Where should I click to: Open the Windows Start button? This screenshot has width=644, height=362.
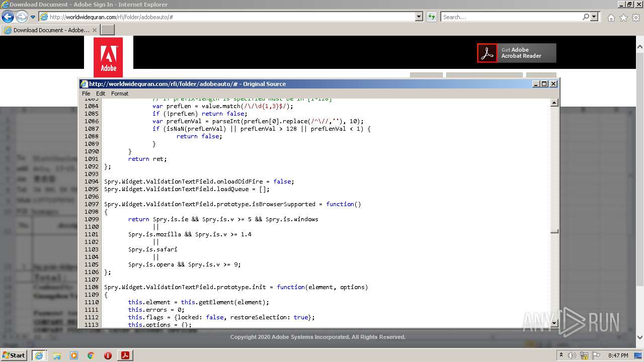click(14, 355)
